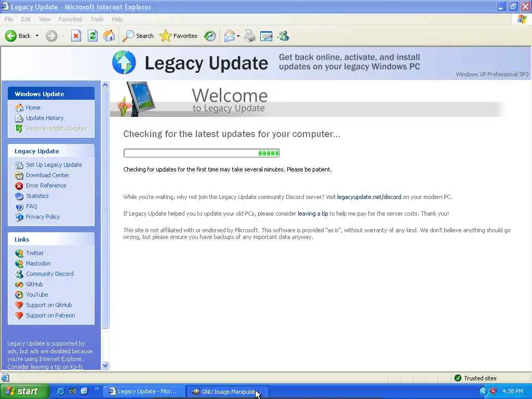Switch to GNU Image Manipulation taskbar button
Image resolution: width=532 pixels, height=399 pixels.
tap(228, 392)
